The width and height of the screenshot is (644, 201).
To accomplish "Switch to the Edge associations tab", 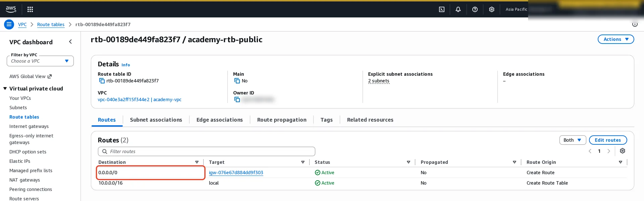I will coord(220,120).
